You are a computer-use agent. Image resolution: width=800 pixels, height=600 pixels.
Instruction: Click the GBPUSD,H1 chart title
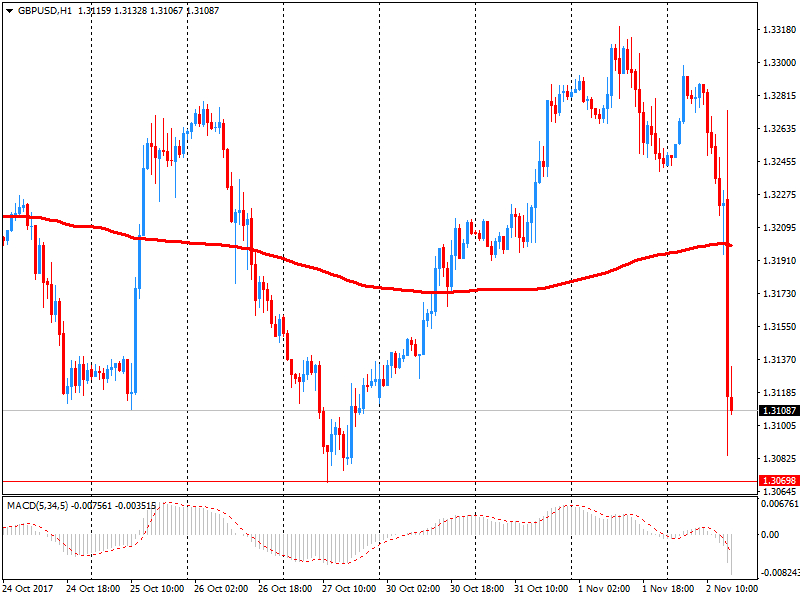pyautogui.click(x=45, y=11)
